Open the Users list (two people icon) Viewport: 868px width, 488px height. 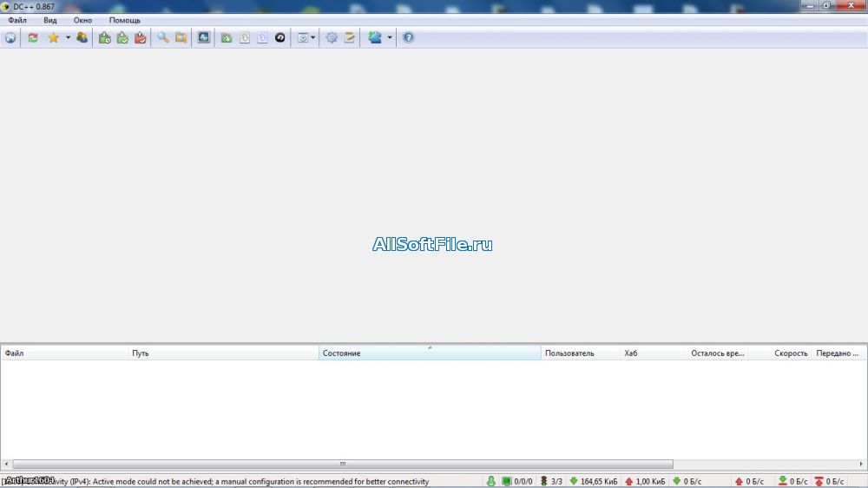tap(82, 37)
